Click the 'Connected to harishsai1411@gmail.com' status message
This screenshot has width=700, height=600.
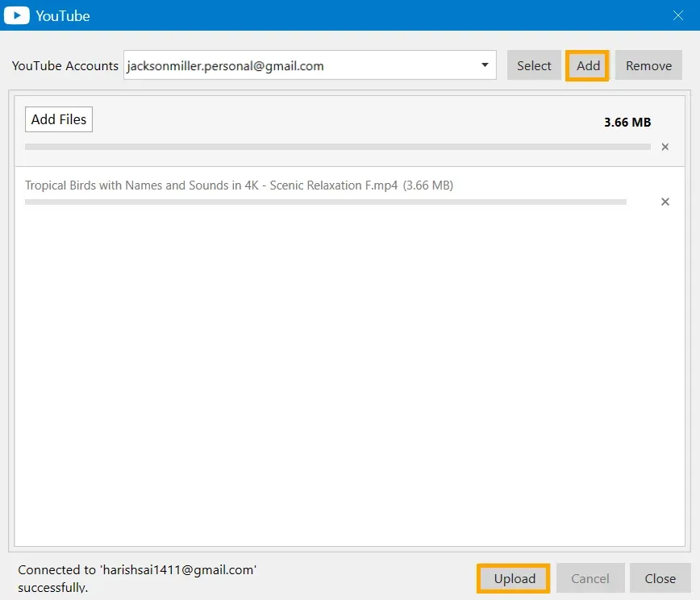click(137, 578)
